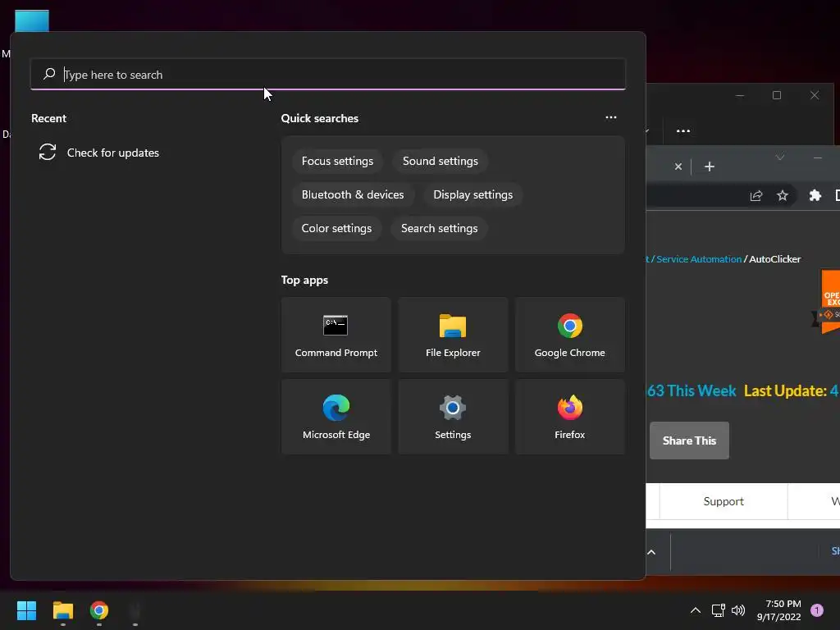Screen dimensions: 840x630
Task: Open volume tray icon
Action: tap(738, 610)
